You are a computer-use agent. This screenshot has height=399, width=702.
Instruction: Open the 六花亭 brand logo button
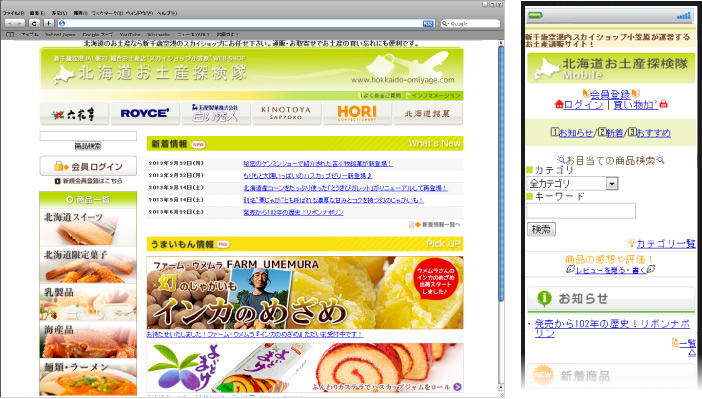click(74, 114)
